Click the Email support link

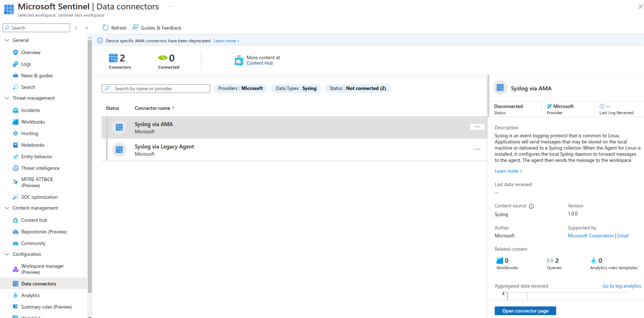(623, 236)
